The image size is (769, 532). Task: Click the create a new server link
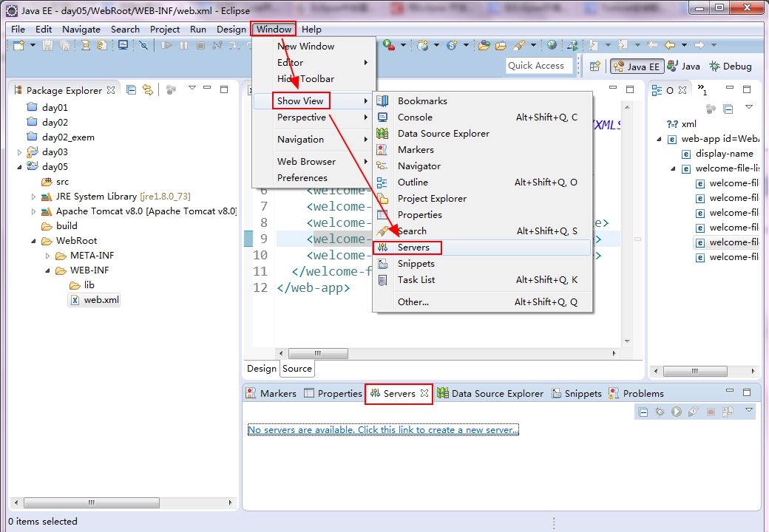[383, 429]
